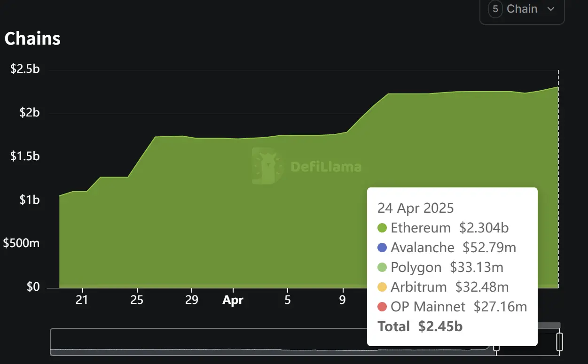588x364 pixels.
Task: Click the 24 Apr 2025 tooltip date
Action: pos(416,208)
